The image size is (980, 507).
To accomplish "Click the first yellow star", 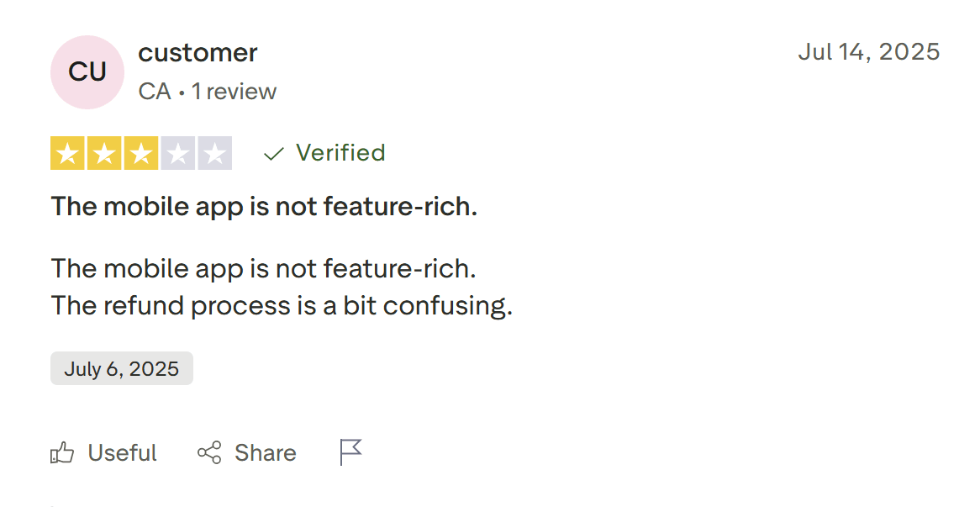I will [x=67, y=154].
